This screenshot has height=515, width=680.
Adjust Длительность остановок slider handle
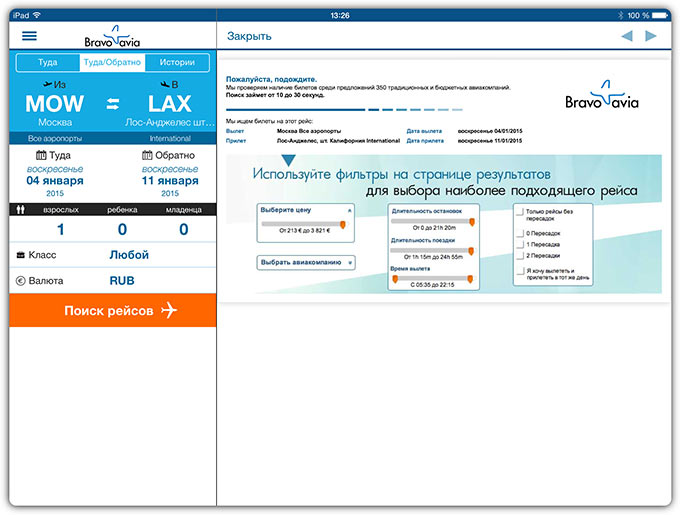point(472,222)
